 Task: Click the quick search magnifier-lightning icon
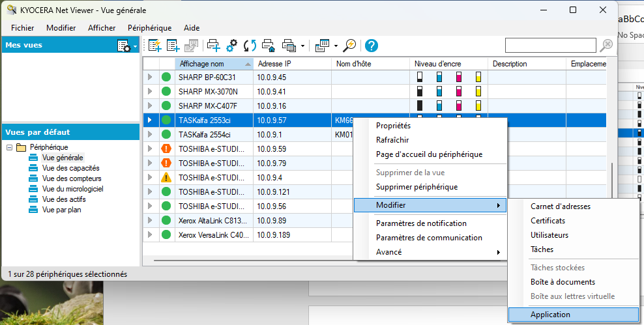point(349,46)
